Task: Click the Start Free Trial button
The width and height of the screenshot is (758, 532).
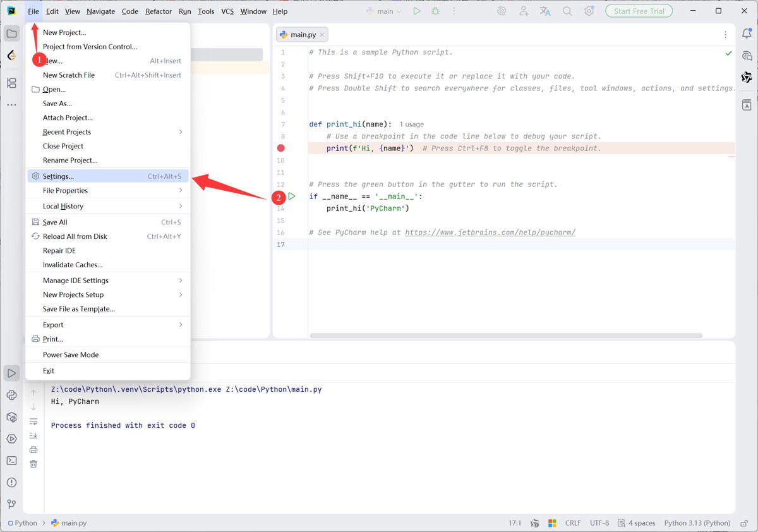Action: [639, 11]
